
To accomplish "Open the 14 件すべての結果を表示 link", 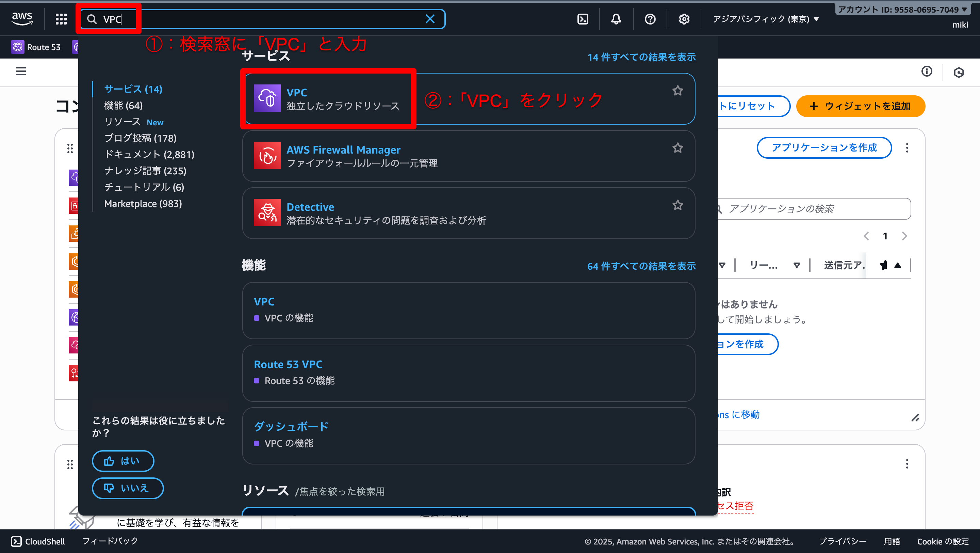I will 641,57.
